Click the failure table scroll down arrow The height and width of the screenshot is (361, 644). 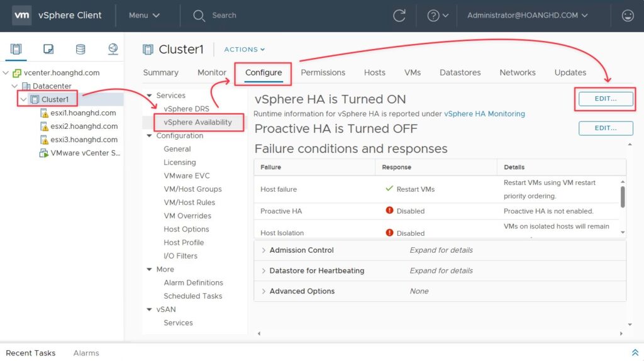tap(623, 233)
